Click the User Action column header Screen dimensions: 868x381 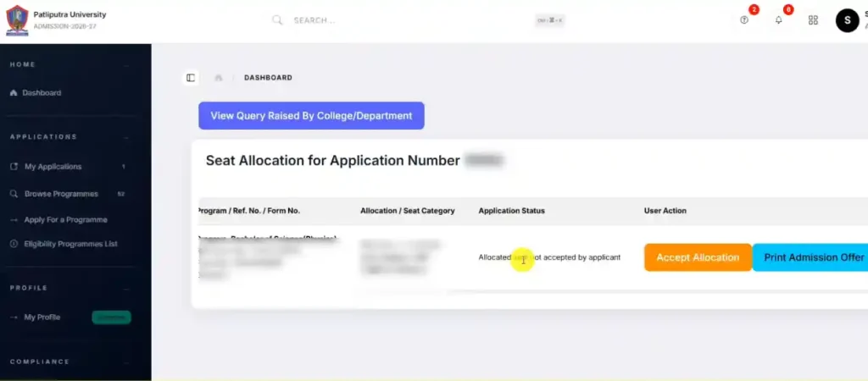click(x=665, y=211)
